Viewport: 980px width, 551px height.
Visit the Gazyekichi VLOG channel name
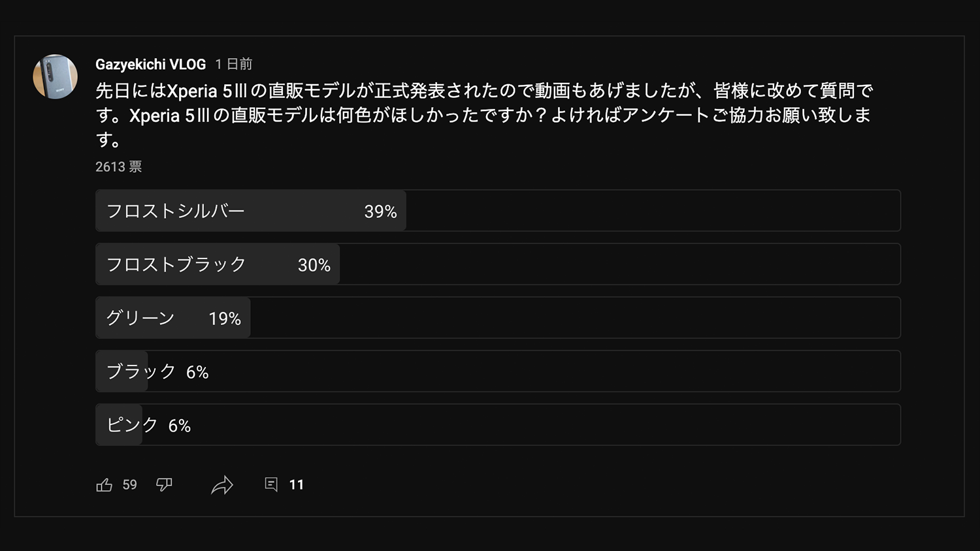(150, 65)
